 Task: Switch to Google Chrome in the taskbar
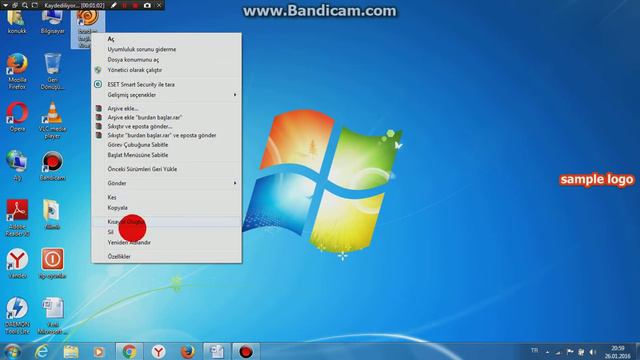click(x=129, y=351)
